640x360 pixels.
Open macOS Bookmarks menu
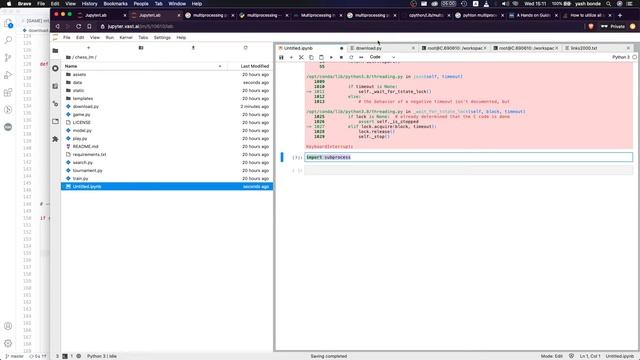point(116,4)
